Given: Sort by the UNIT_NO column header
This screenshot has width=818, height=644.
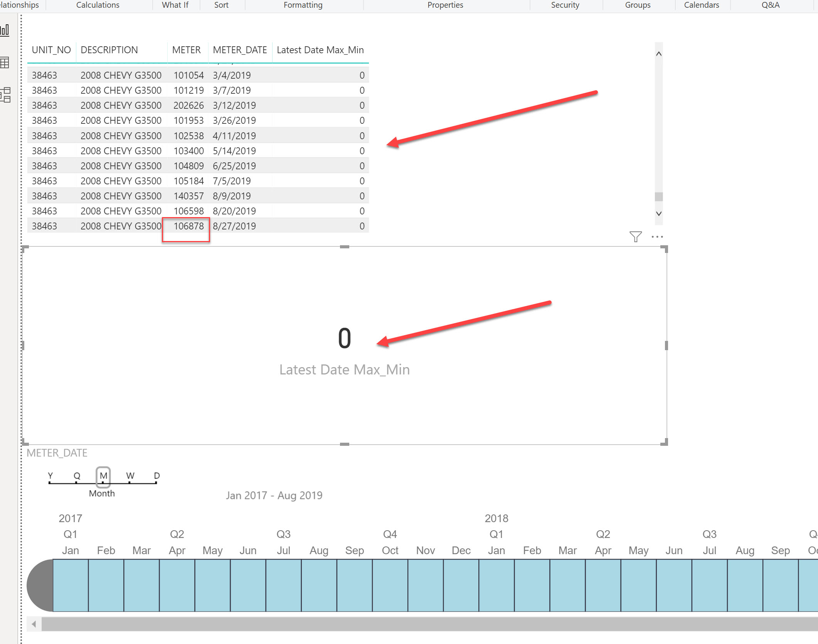Looking at the screenshot, I should pos(51,50).
